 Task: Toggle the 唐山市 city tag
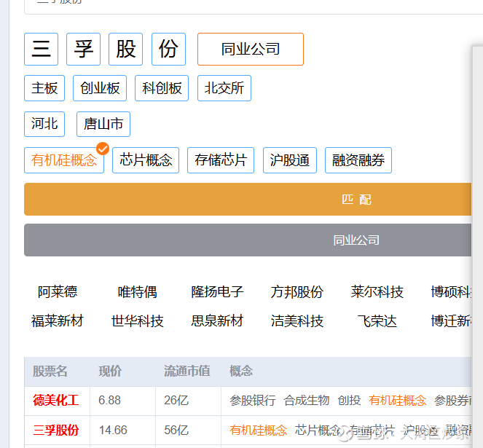[103, 124]
